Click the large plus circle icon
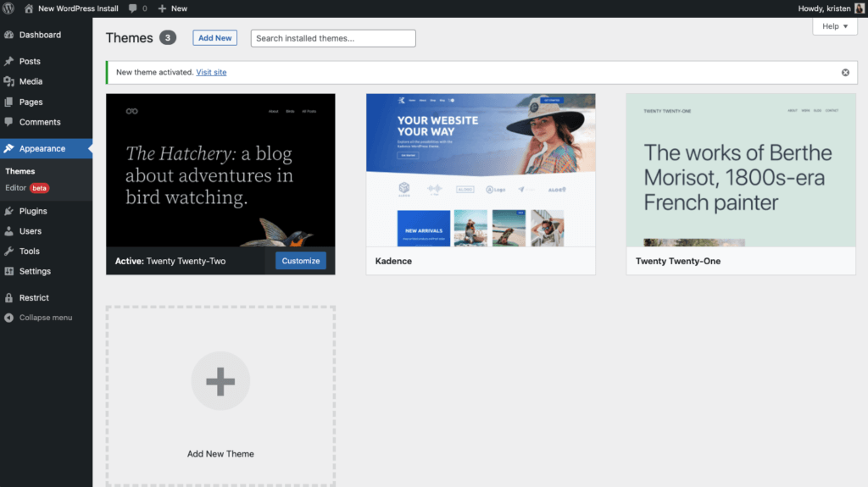 click(x=220, y=381)
